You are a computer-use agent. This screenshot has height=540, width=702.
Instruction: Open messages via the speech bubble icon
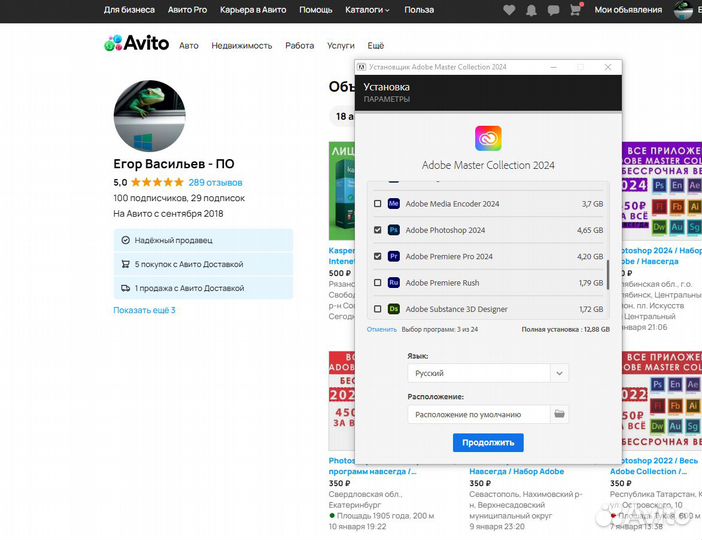tap(554, 10)
